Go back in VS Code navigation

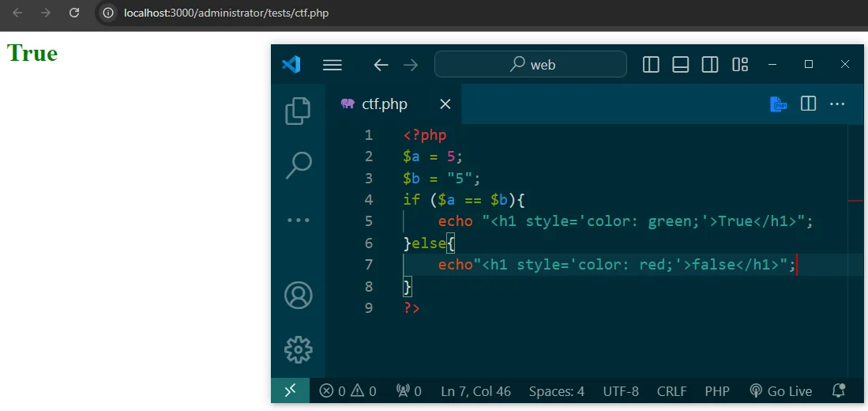coord(381,65)
